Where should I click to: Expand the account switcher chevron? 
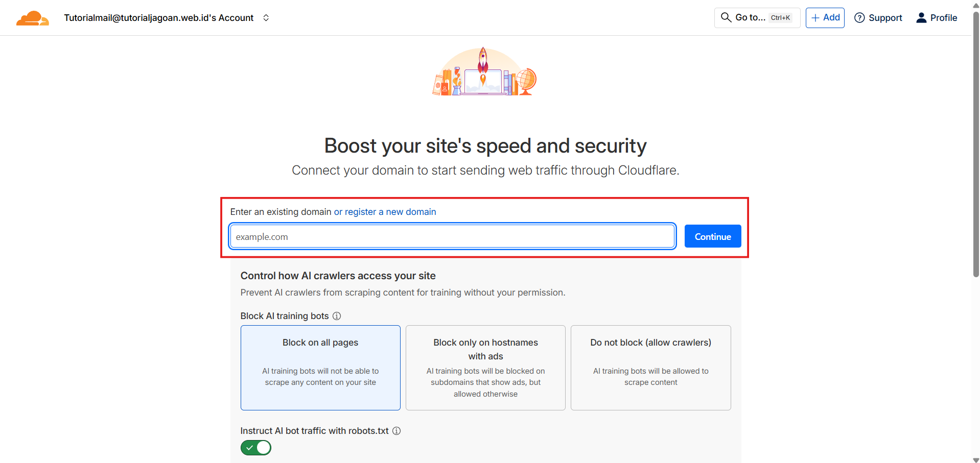pyautogui.click(x=266, y=17)
